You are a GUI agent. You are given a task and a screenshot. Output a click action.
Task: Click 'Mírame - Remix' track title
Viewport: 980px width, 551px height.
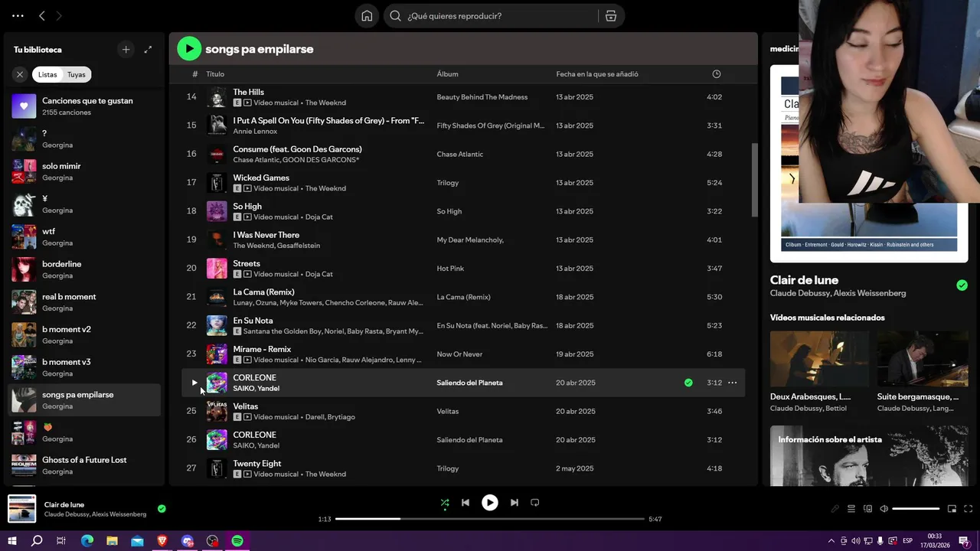pos(262,349)
